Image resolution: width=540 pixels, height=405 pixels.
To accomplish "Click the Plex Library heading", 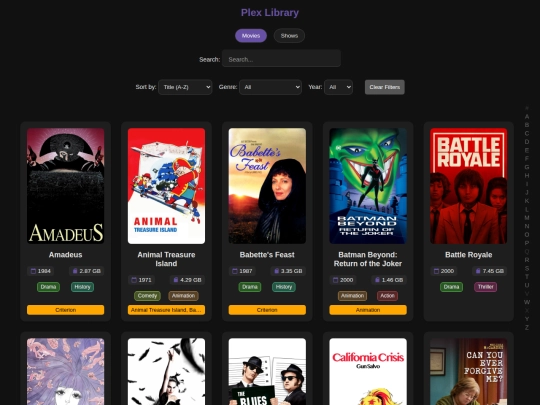I will point(270,13).
